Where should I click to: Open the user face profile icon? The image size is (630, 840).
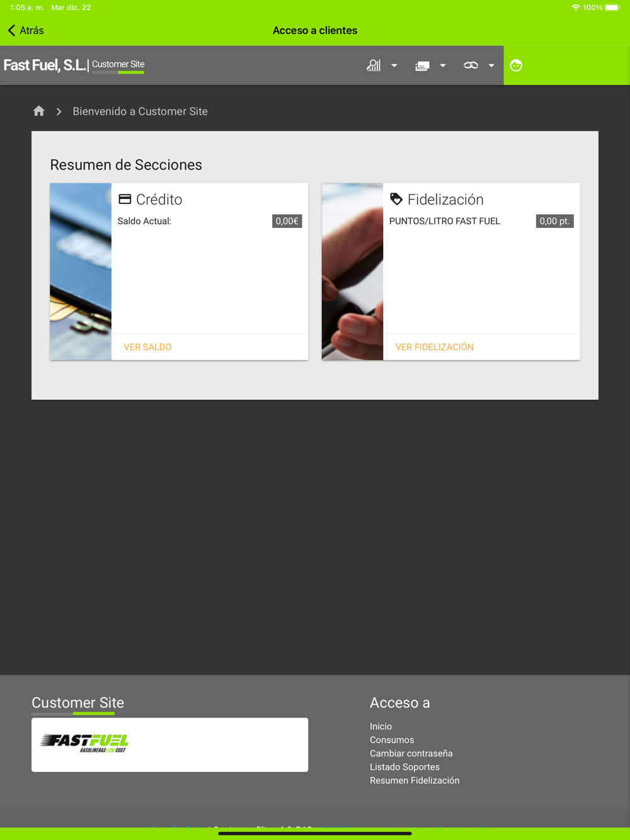point(516,65)
